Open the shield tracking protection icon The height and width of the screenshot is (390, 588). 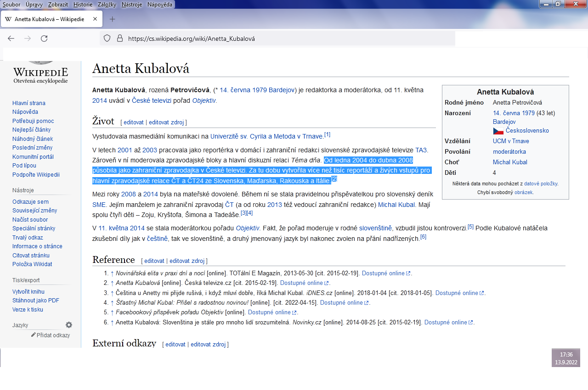107,39
